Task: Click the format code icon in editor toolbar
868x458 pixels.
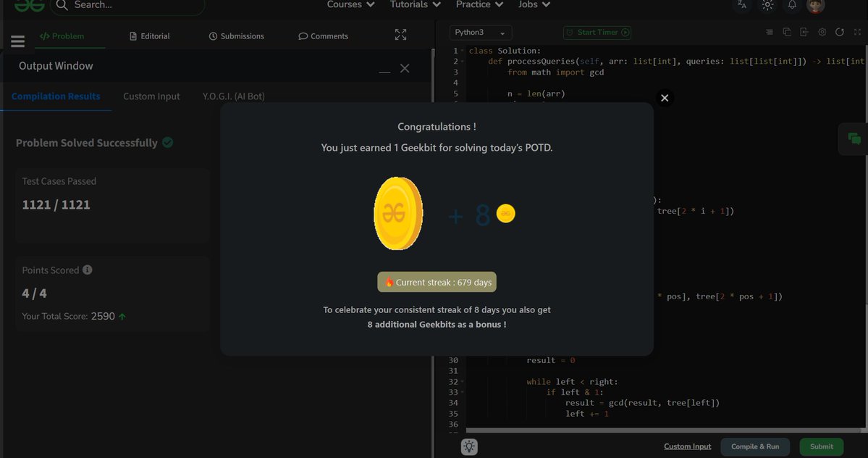Action: coord(769,32)
